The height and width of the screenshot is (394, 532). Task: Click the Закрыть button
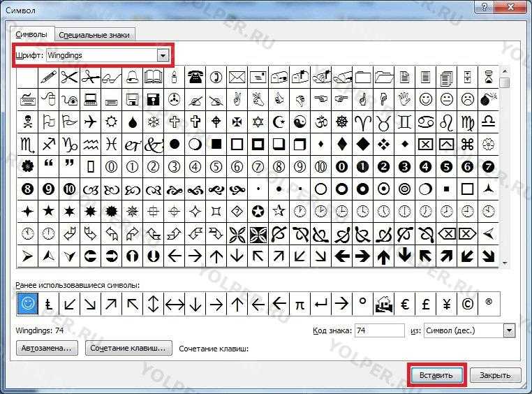pyautogui.click(x=495, y=375)
